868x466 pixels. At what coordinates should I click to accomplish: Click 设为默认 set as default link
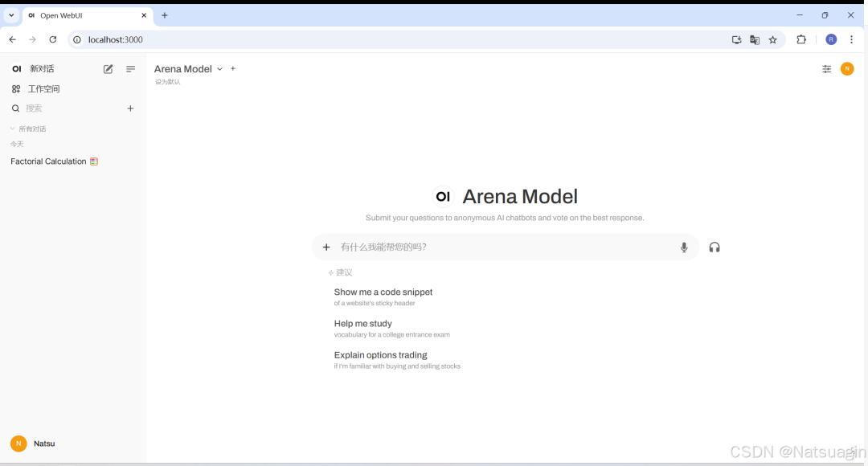click(168, 82)
